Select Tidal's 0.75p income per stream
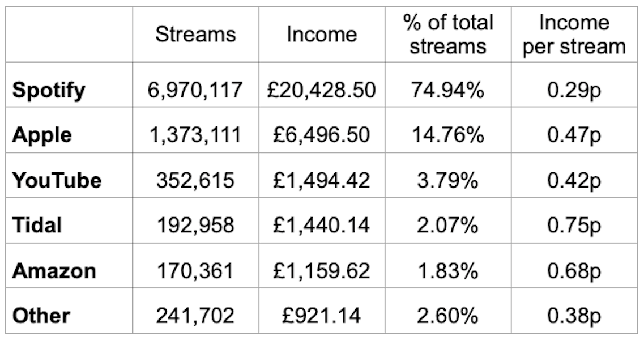This screenshot has width=644, height=340. click(574, 226)
